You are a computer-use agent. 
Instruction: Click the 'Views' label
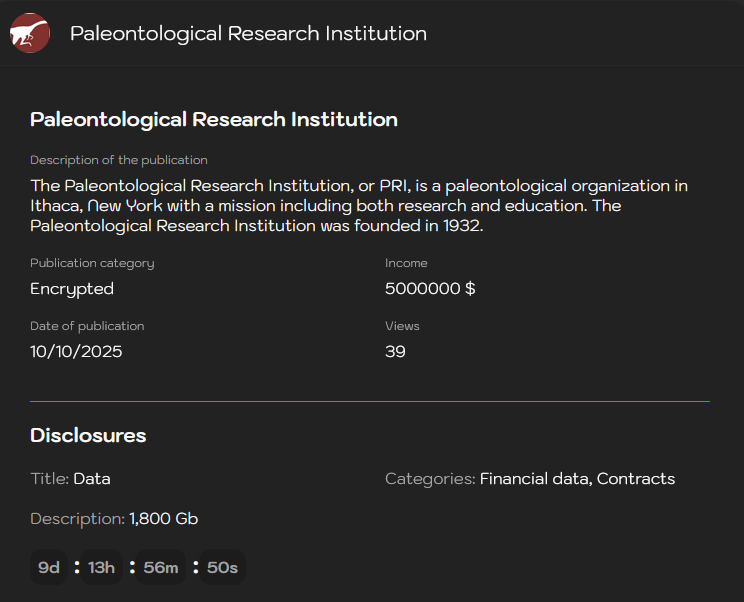[x=402, y=326]
